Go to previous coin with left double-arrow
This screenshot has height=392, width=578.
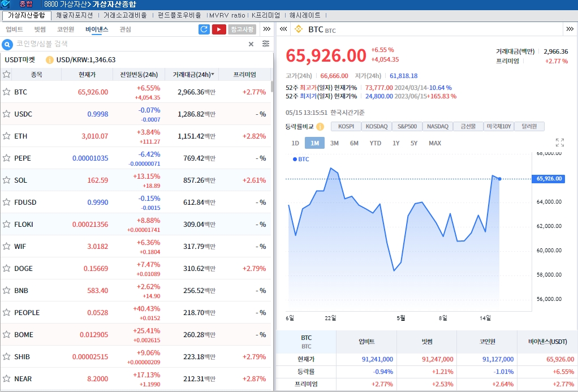click(283, 29)
